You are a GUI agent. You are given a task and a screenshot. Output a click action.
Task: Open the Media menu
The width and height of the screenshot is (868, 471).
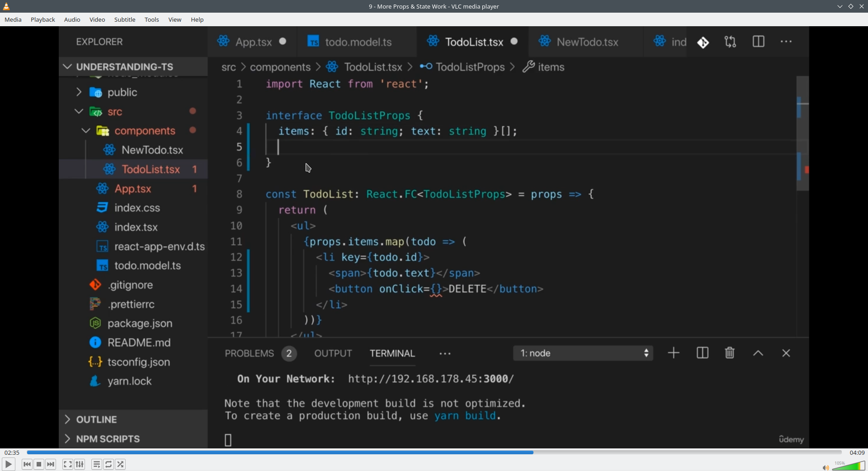coord(13,19)
